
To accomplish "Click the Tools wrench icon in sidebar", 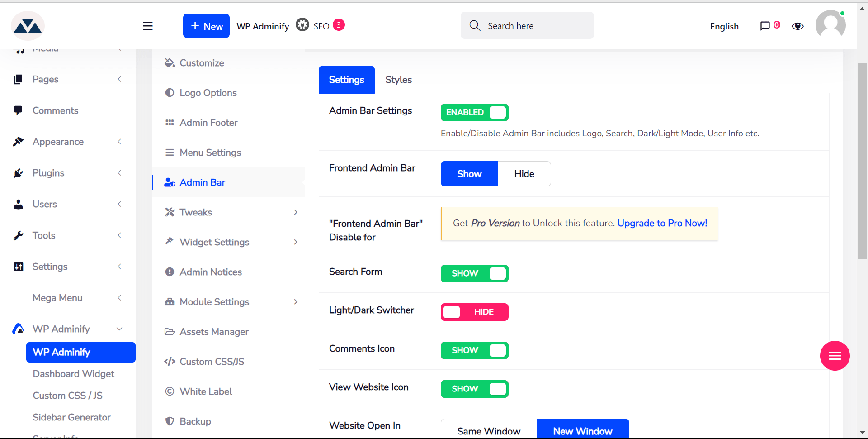I will coord(18,235).
